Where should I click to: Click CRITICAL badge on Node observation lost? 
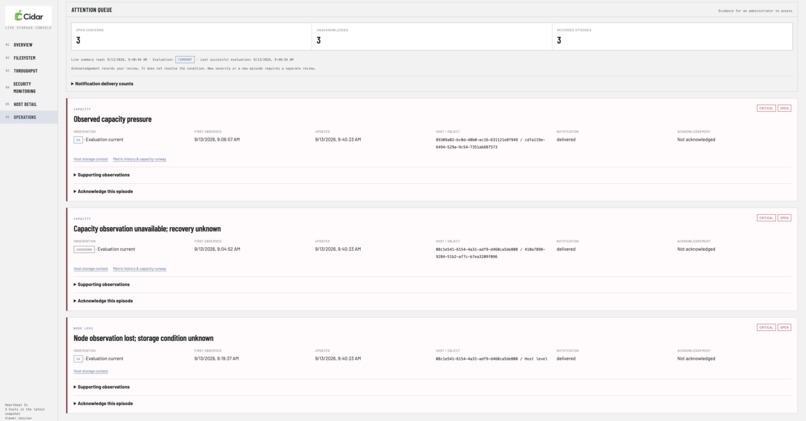(766, 327)
